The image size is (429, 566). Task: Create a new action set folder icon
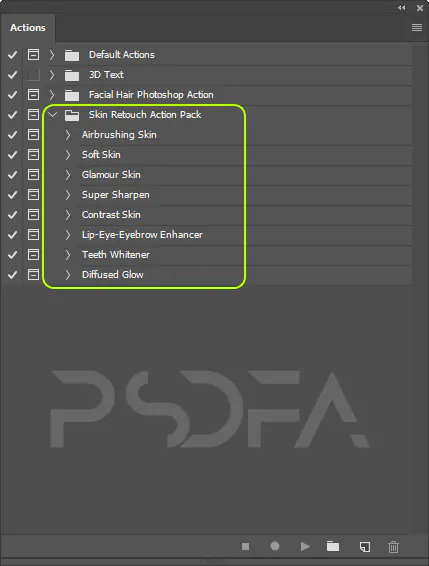333,546
